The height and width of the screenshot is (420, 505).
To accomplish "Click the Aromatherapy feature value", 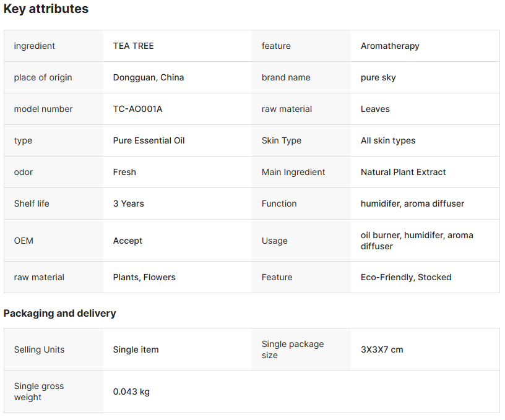I will tap(390, 46).
